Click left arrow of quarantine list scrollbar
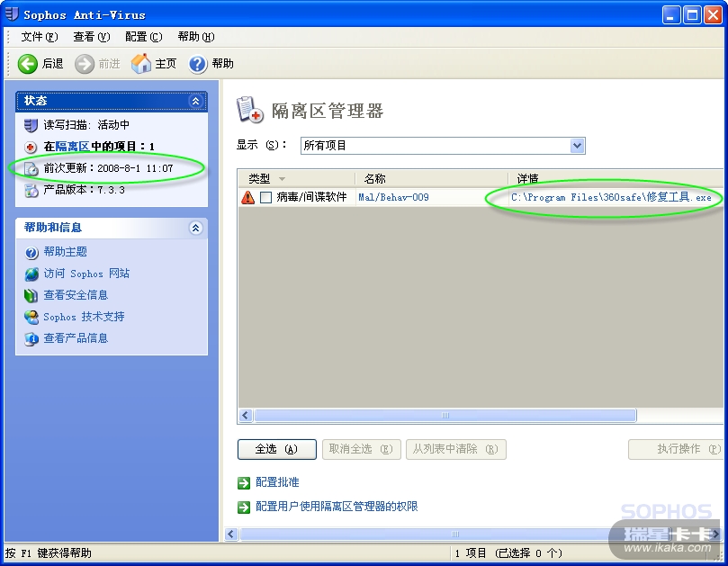 pyautogui.click(x=246, y=415)
